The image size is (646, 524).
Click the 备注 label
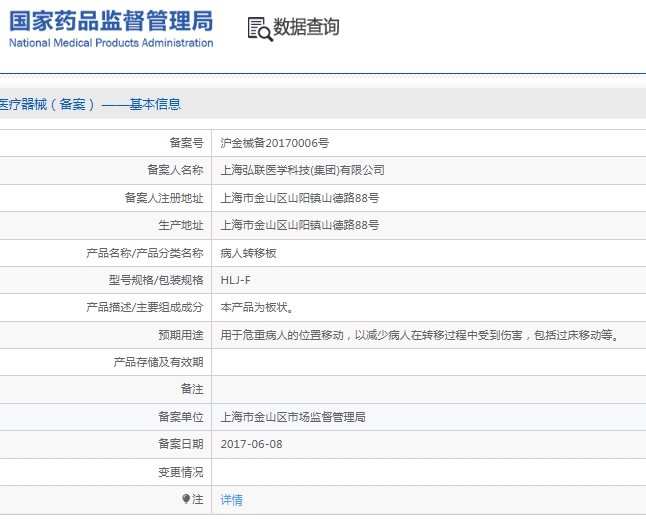(192, 389)
